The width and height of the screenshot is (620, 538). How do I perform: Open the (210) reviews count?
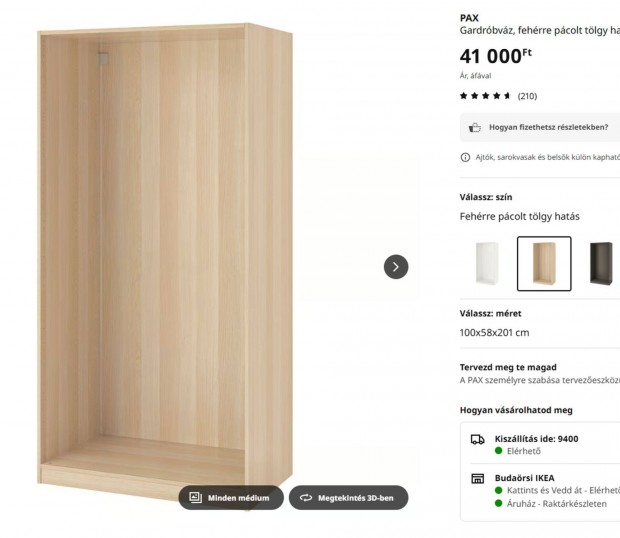[x=527, y=96]
